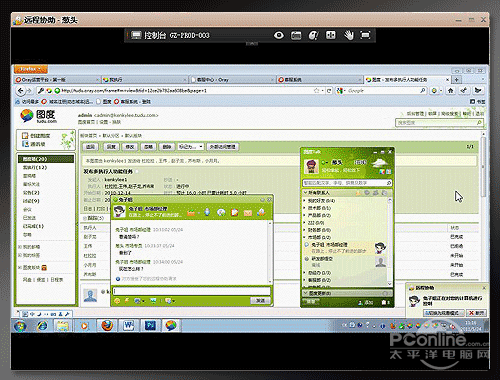The width and height of the screenshot is (500, 380).
Task: Select 兔子姐 contact in Talk list
Action: [x=345, y=248]
